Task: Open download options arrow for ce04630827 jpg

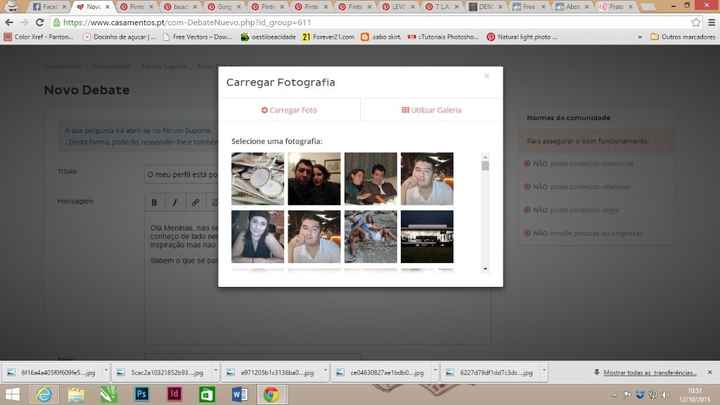Action: [x=435, y=370]
